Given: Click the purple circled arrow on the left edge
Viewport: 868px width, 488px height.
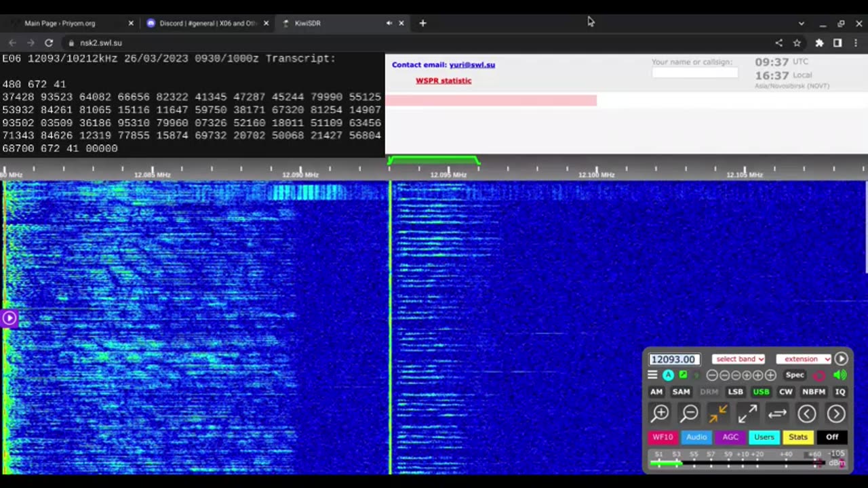Looking at the screenshot, I should point(9,317).
